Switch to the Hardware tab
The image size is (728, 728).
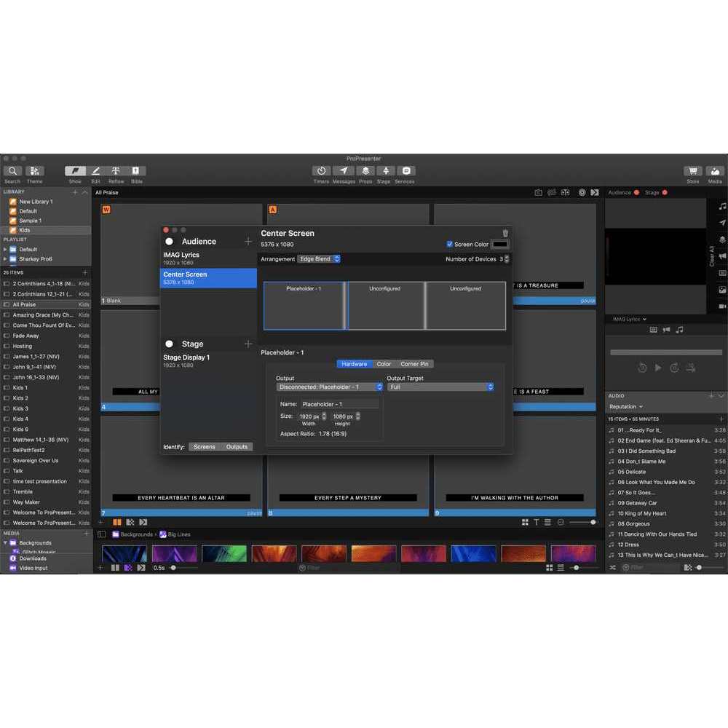tap(355, 364)
